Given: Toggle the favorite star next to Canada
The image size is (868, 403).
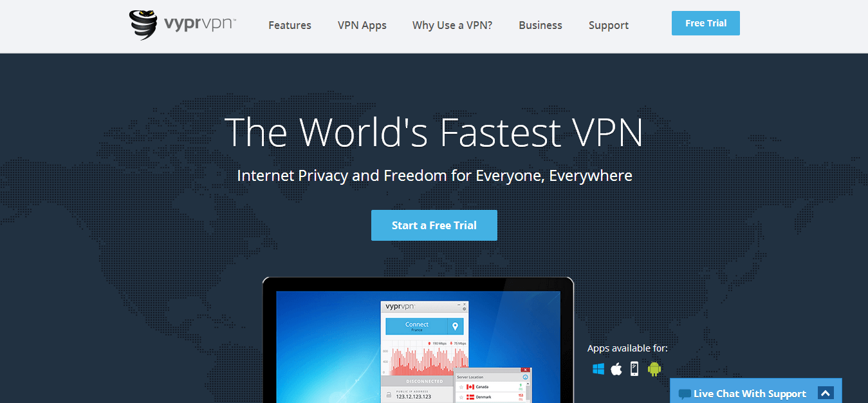Looking at the screenshot, I should (461, 387).
